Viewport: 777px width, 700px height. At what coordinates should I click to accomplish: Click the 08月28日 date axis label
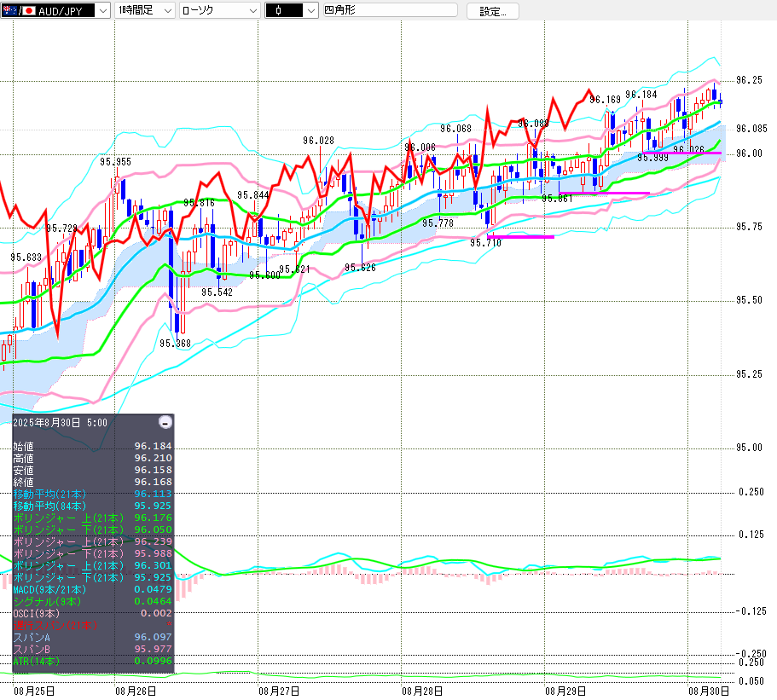coord(422,691)
